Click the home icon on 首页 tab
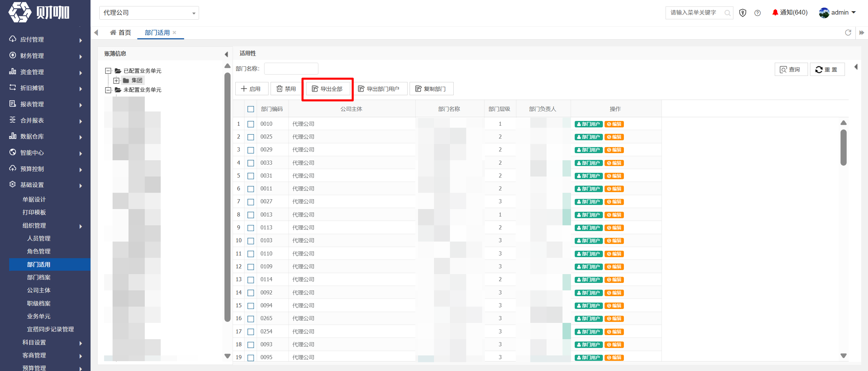The height and width of the screenshot is (371, 868). pyautogui.click(x=113, y=33)
